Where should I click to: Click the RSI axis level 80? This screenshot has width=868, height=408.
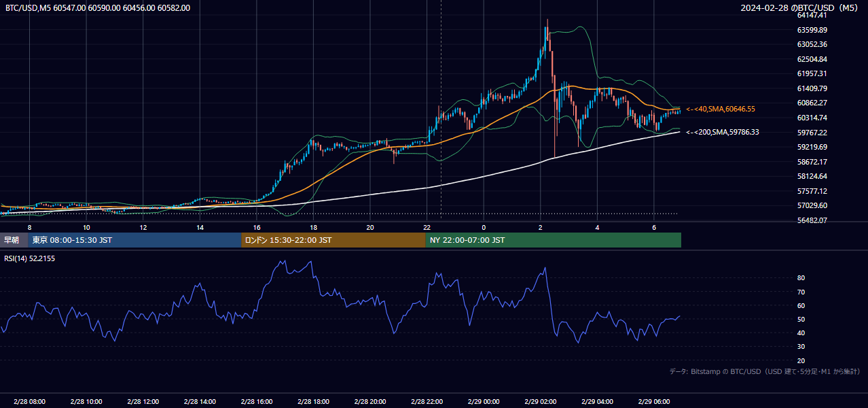(x=801, y=278)
